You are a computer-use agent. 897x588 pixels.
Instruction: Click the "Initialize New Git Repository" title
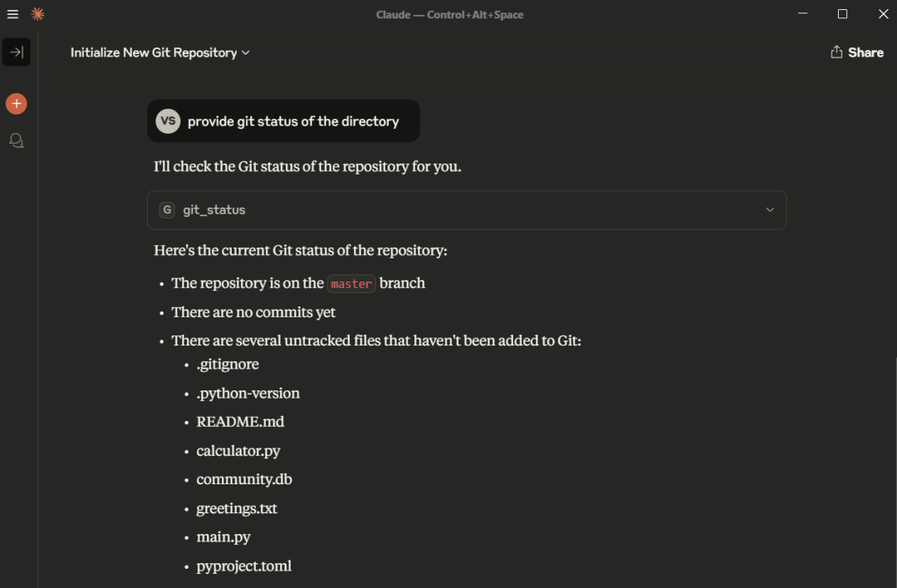point(154,52)
